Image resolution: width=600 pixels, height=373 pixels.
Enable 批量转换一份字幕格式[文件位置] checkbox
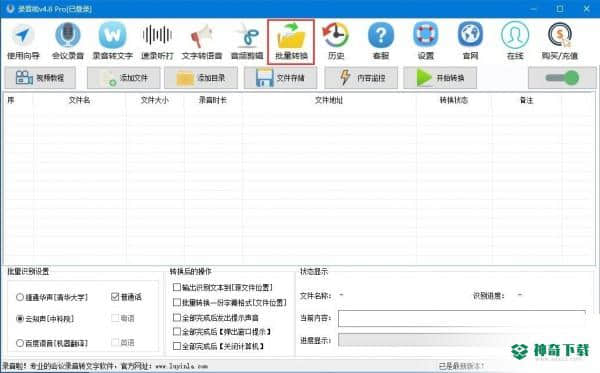(x=230, y=303)
